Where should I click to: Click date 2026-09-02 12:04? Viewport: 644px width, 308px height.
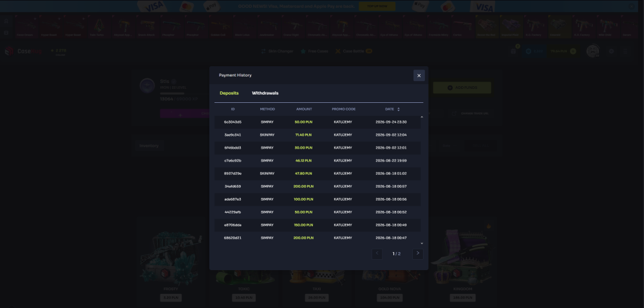[x=391, y=134]
